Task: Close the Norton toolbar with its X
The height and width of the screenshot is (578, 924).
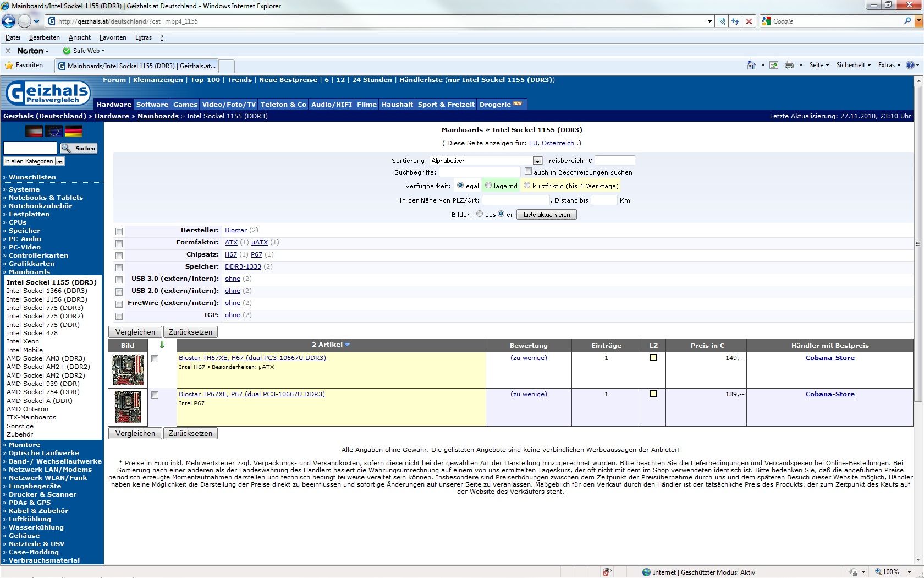Action: tap(8, 51)
